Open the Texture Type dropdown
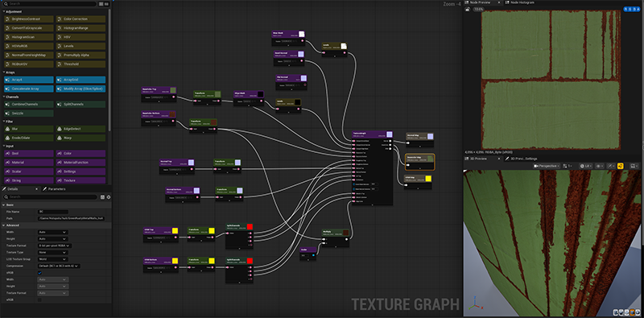This screenshot has width=644, height=318. tap(52, 252)
